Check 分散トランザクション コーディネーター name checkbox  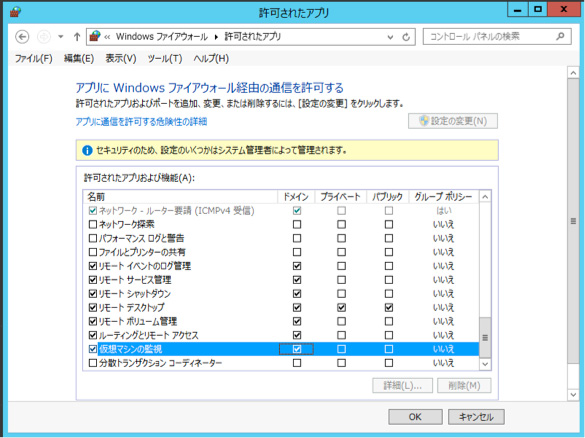pyautogui.click(x=93, y=363)
